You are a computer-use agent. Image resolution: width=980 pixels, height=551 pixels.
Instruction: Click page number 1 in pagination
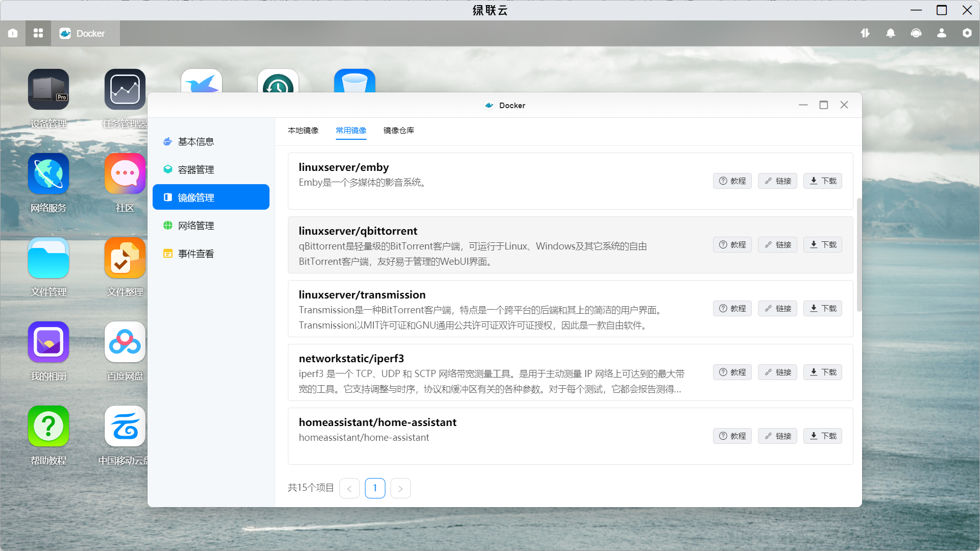pyautogui.click(x=375, y=488)
